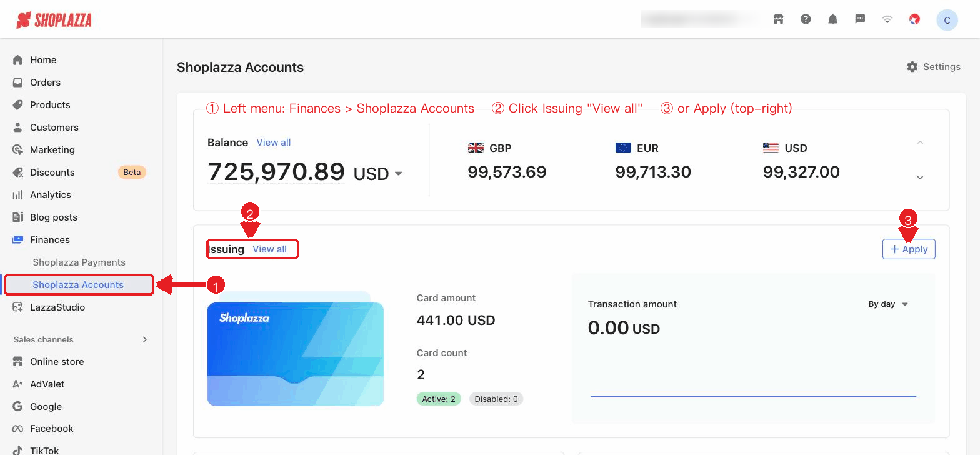Screen dimensions: 980x455
Task: Click View all next to Balance
Action: click(x=274, y=142)
